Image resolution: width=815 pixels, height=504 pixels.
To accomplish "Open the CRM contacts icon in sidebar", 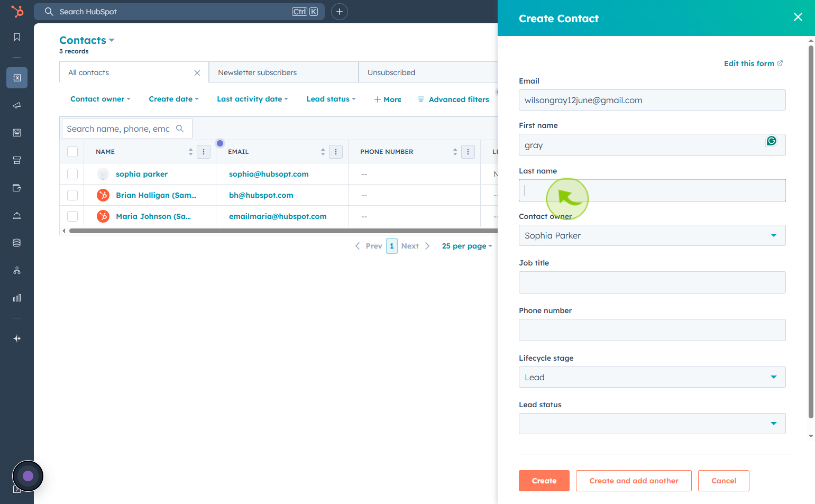I will (17, 78).
